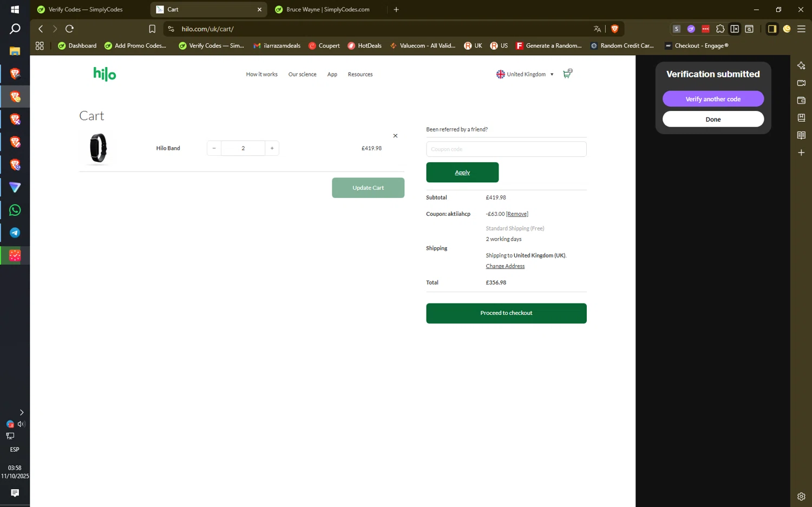Open the Proton VPN triangle taskbar icon

click(15, 187)
